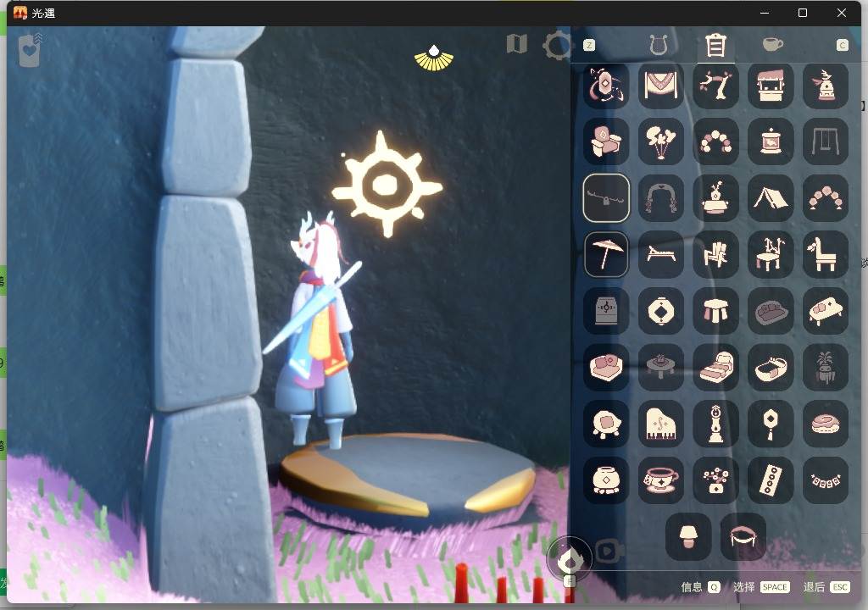868x610 pixels.
Task: Select the round floor cushion prop
Action: pyautogui.click(x=826, y=424)
